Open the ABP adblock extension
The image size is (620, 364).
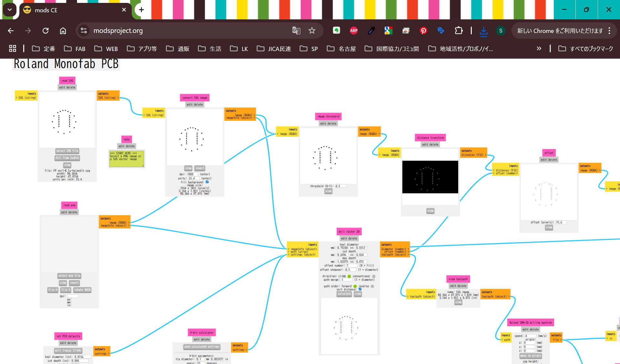point(354,31)
